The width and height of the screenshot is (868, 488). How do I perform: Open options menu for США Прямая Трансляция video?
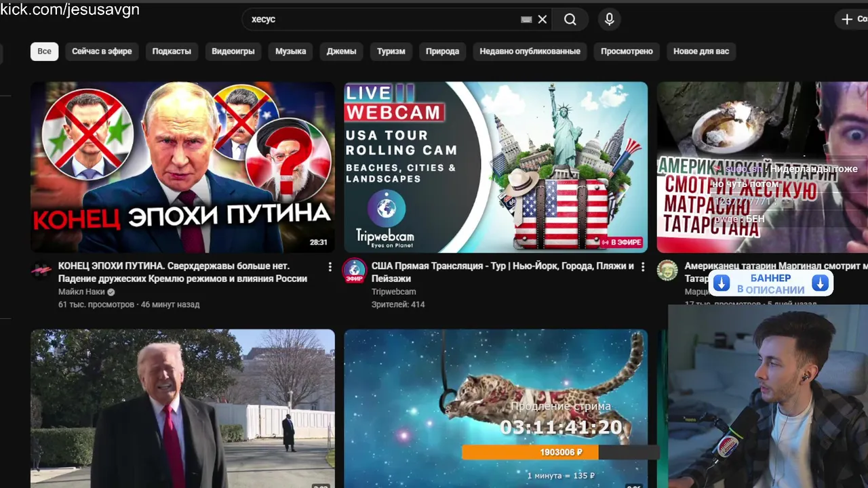tap(643, 266)
